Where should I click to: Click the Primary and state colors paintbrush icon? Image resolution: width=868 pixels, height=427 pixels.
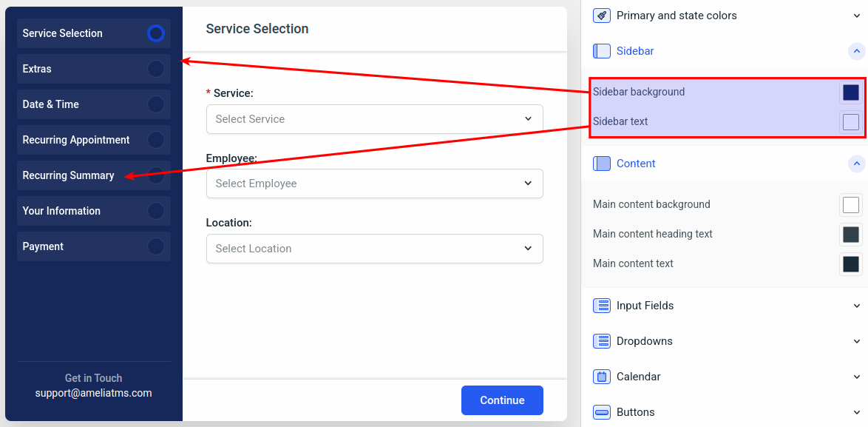coord(602,16)
